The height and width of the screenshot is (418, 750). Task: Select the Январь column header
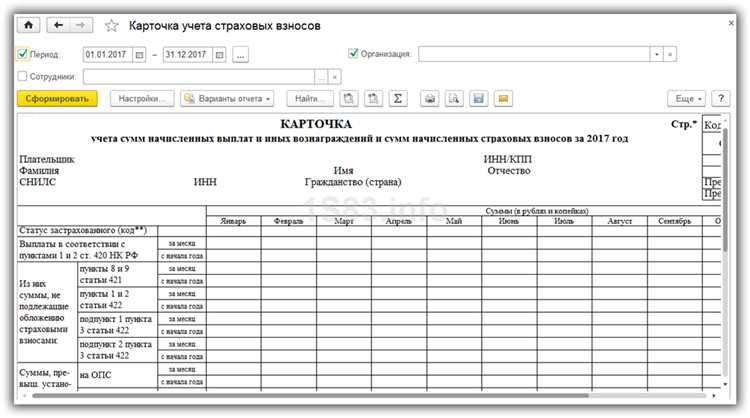click(x=233, y=221)
